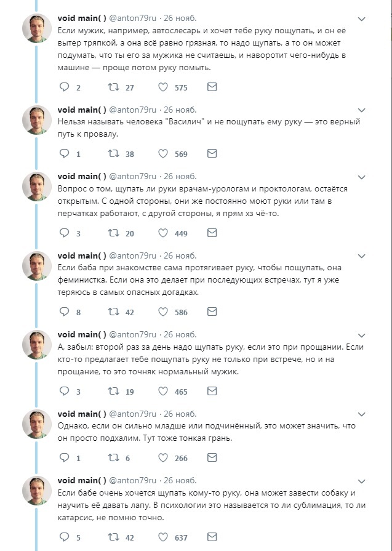Send the tweet with 465 likes by message
The width and height of the screenshot is (392, 551).
click(x=212, y=391)
